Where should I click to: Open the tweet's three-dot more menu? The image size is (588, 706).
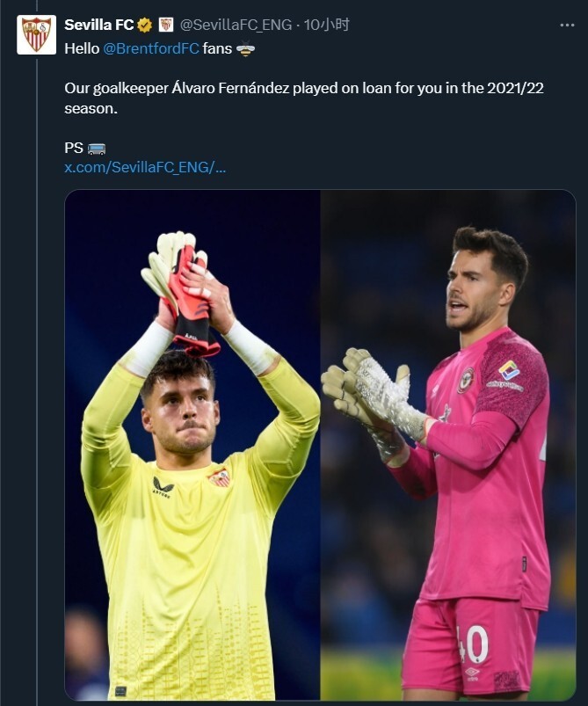tap(567, 25)
